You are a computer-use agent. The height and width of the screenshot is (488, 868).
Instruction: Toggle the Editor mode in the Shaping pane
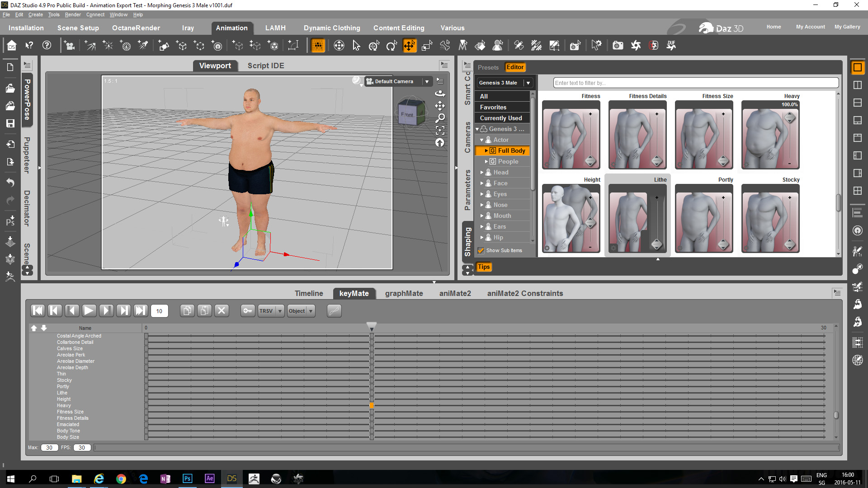tap(515, 67)
